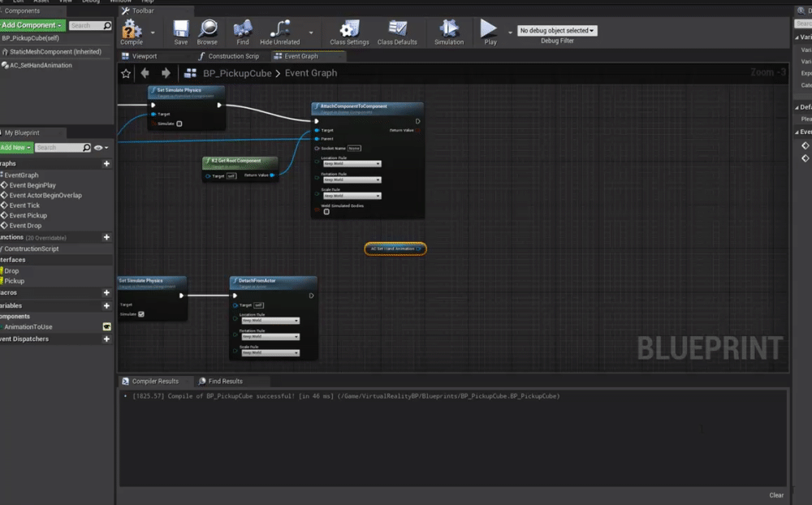Open Scale Rule dropdown on DetachFromActor
Viewport: 812px width, 505px height.
point(270,352)
